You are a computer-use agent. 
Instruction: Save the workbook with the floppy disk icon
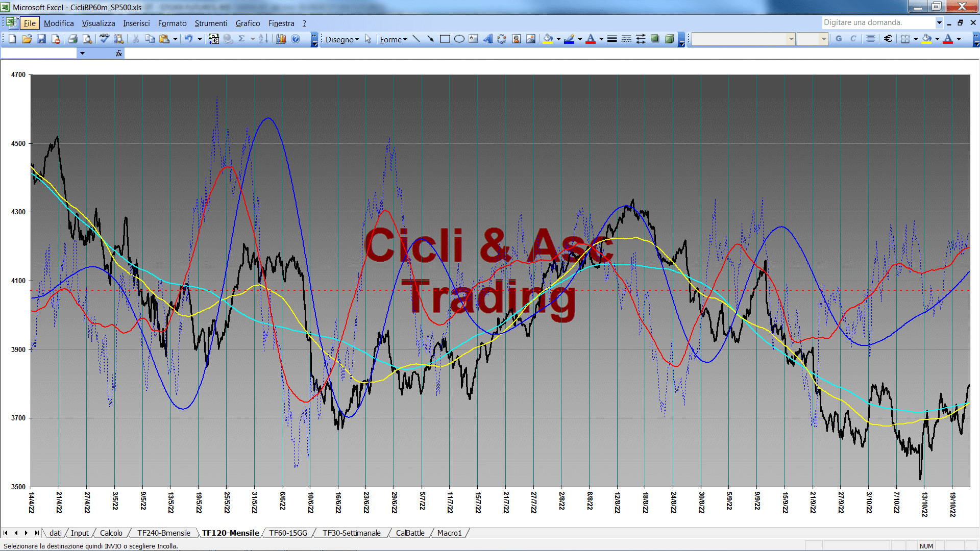(41, 39)
